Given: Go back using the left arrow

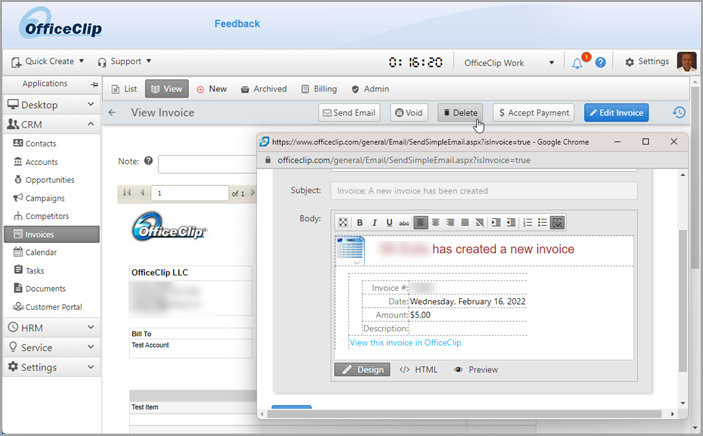Looking at the screenshot, I should 112,113.
